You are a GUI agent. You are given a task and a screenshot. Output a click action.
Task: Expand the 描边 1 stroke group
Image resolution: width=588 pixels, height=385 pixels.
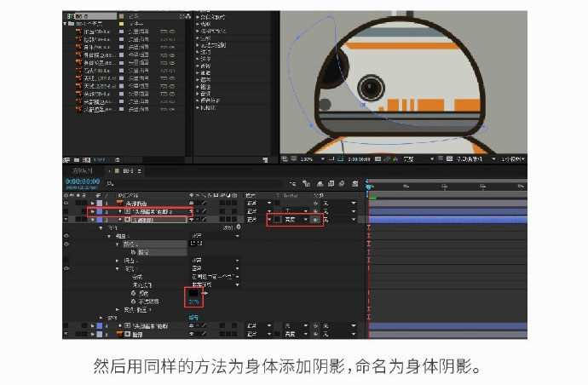(118, 260)
